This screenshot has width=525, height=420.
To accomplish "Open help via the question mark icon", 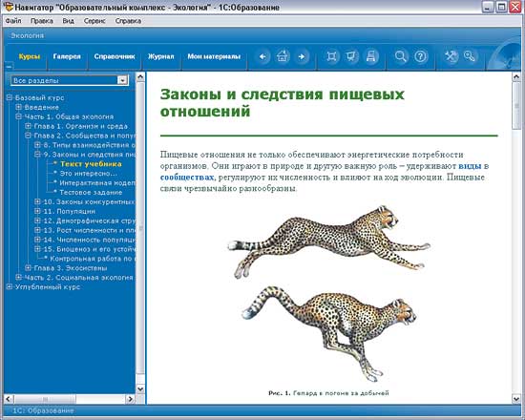I will point(420,56).
